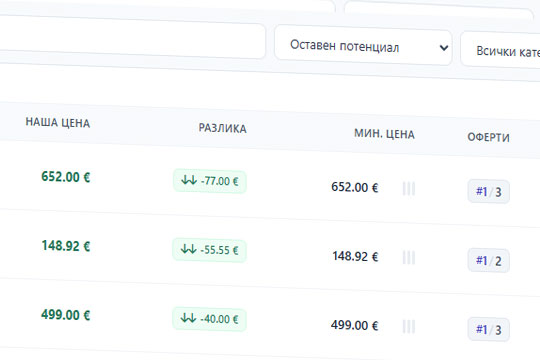Click the min price value "499.00 €"
The width and height of the screenshot is (540, 360).
click(355, 325)
